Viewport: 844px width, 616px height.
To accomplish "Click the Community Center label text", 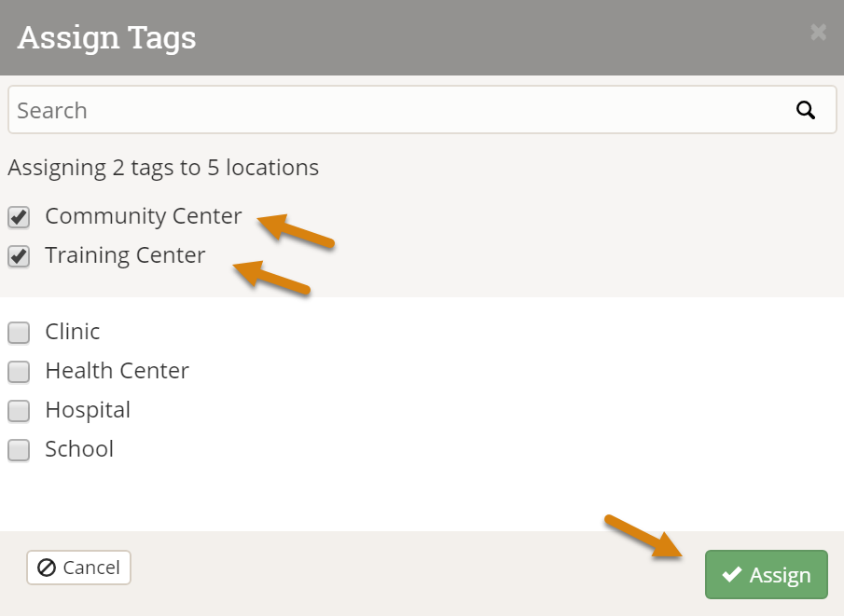I will (x=143, y=216).
